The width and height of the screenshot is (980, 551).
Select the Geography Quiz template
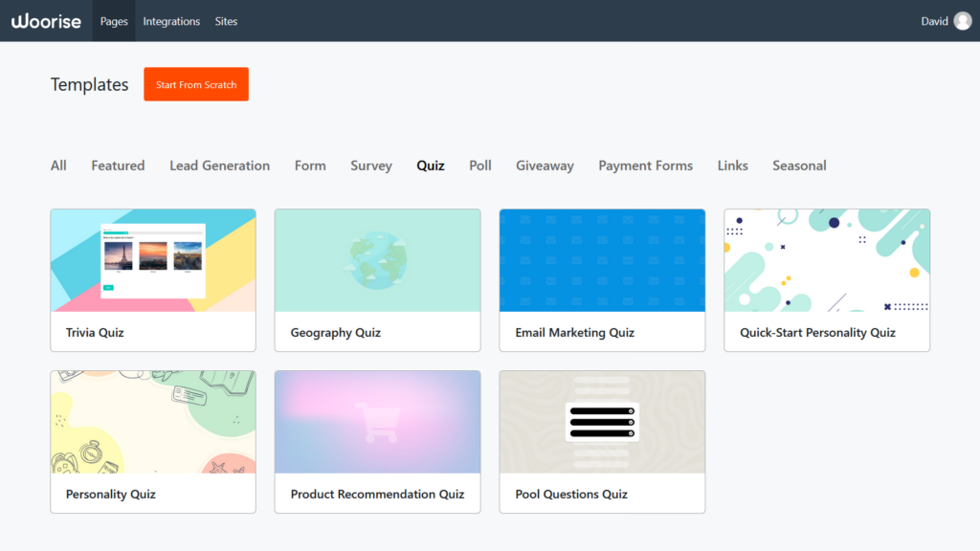click(x=377, y=279)
